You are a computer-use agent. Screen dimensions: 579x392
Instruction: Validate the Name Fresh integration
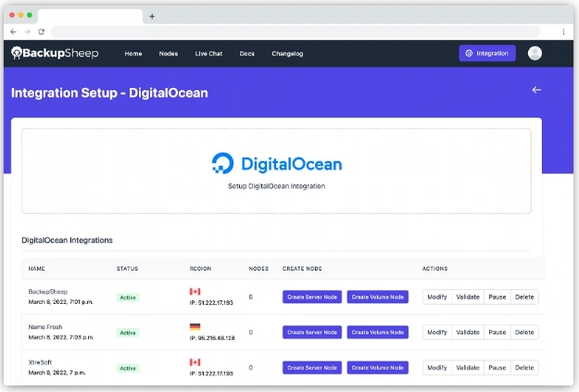coord(468,332)
